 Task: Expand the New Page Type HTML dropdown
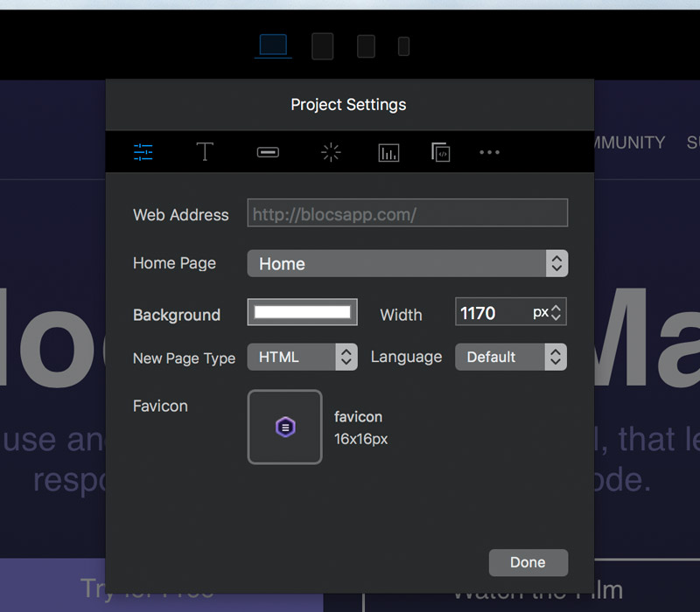click(x=302, y=357)
